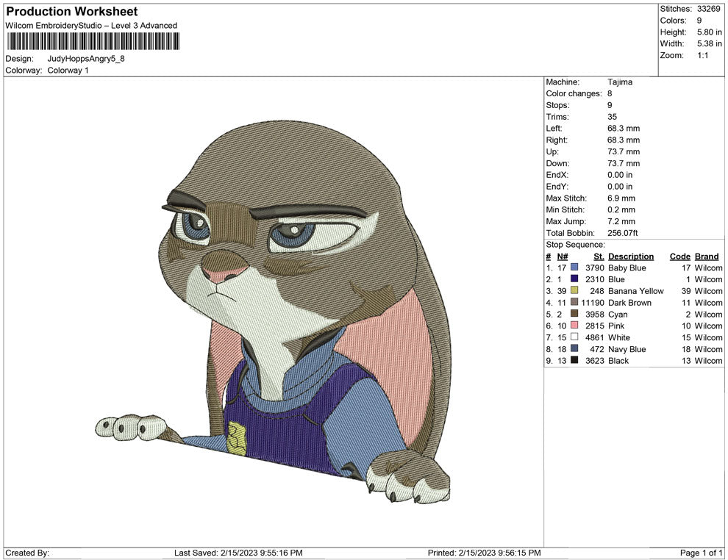Screen dimensions: 728x560
Task: Click the Stop Sequence section header
Action: [574, 244]
